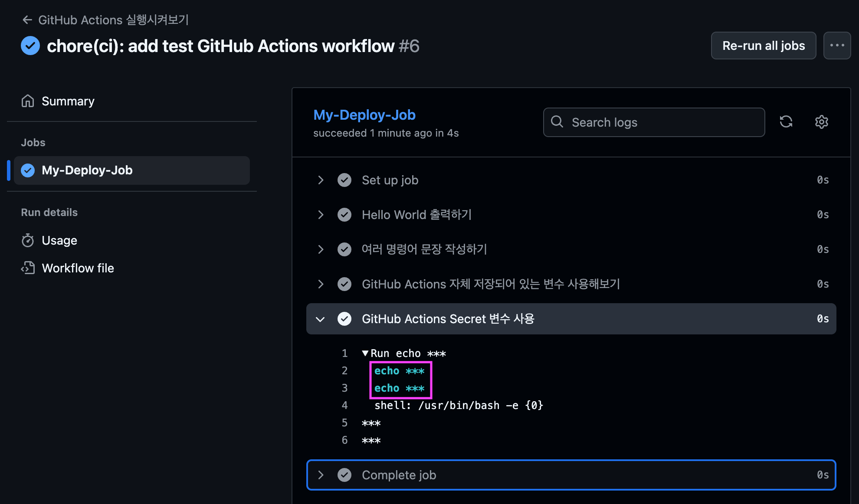Open the log settings gear icon

[x=821, y=122]
